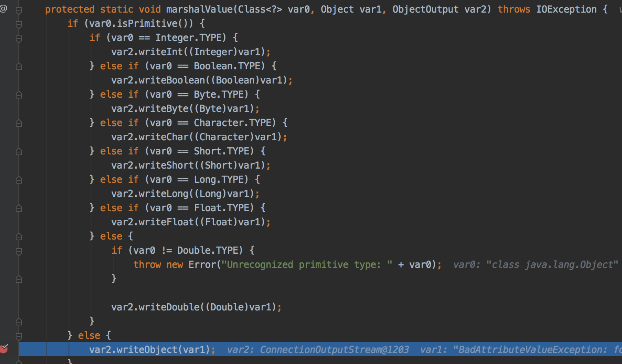The width and height of the screenshot is (622, 364).
Task: Click the @ annotation gutter icon beside marshalValue
Action: point(4,8)
